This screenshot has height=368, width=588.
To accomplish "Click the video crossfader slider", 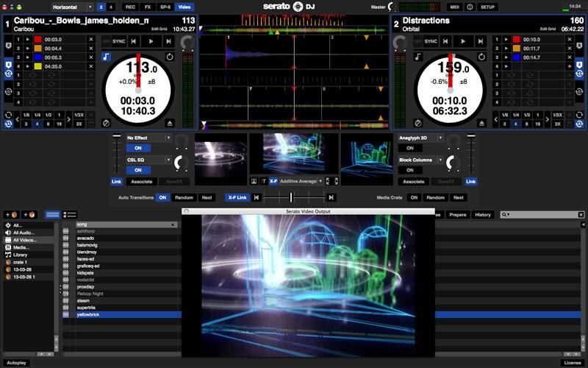I will point(292,197).
